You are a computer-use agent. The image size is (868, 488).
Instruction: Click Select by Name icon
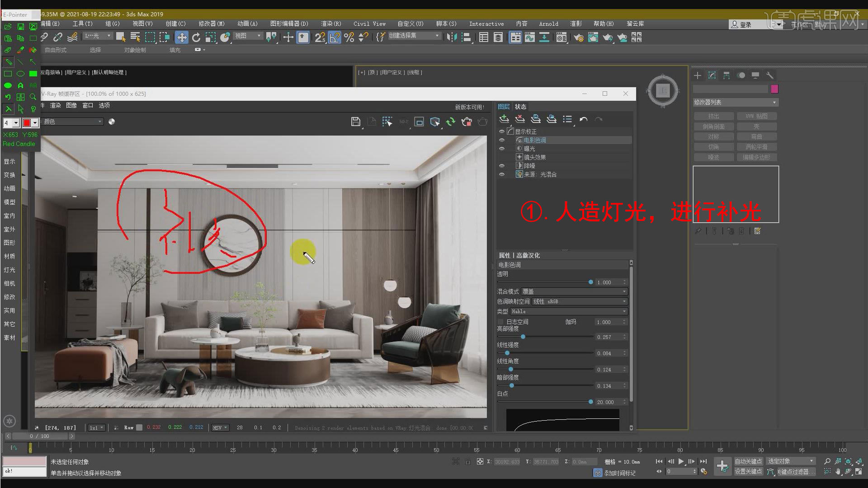(135, 38)
